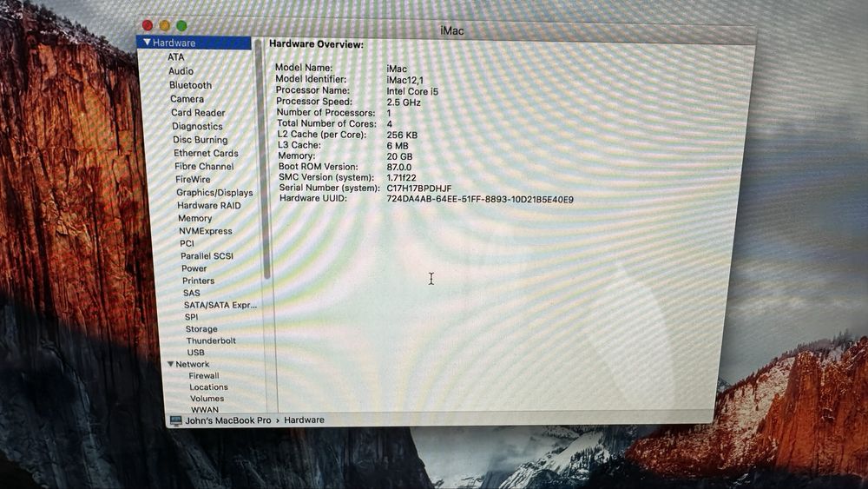868x489 pixels.
Task: Show Volumes under Network
Action: click(x=207, y=398)
